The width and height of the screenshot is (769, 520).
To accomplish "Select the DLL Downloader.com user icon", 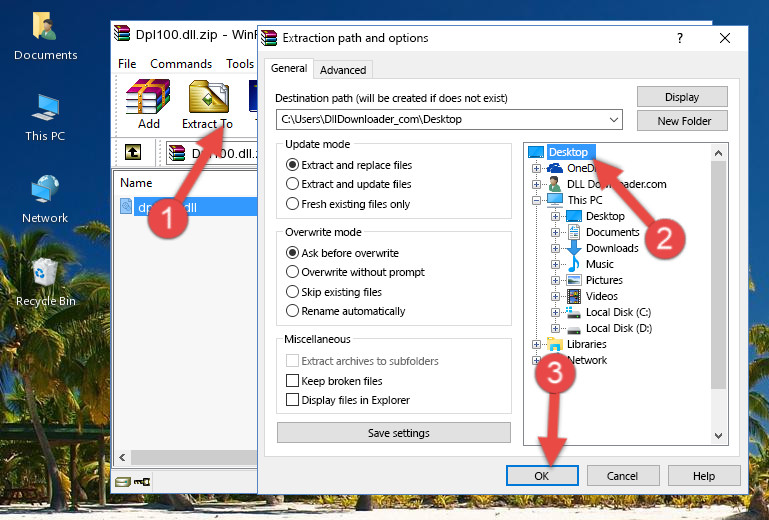I will tap(555, 184).
